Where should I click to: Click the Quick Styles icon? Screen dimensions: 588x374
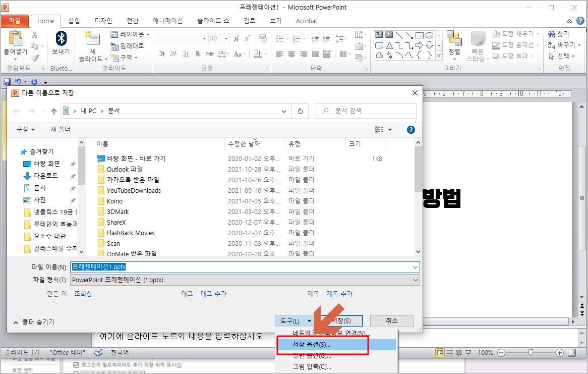point(478,39)
